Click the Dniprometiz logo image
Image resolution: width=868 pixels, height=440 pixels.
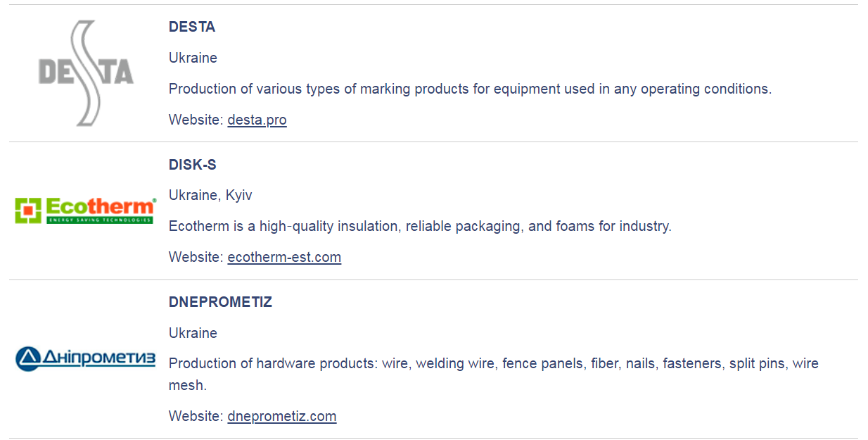pyautogui.click(x=85, y=358)
